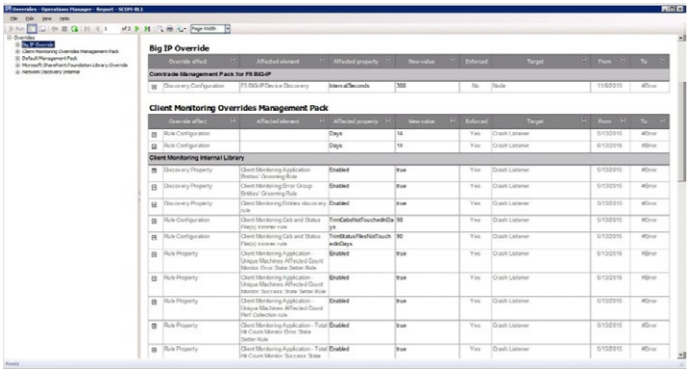
Task: Click the vertical scrollbar thumb
Action: coord(682,131)
